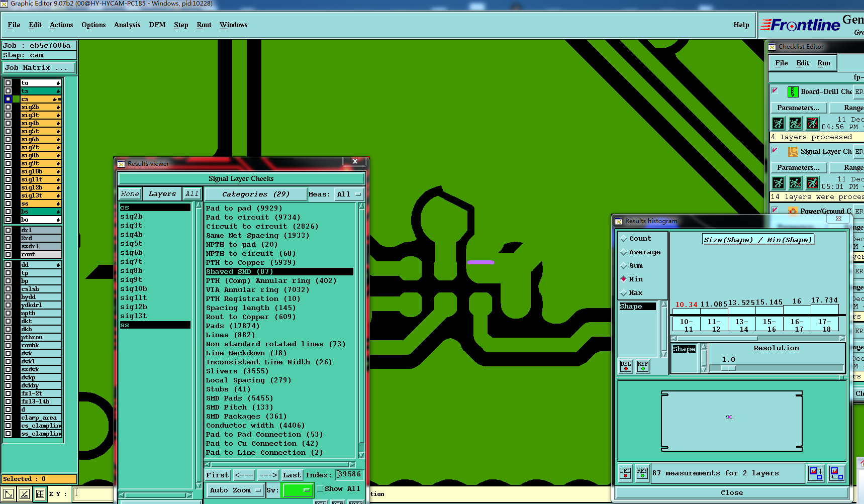Click diagonal arrow snap icon bottom-left
This screenshot has width=864, height=504.
pos(9,494)
